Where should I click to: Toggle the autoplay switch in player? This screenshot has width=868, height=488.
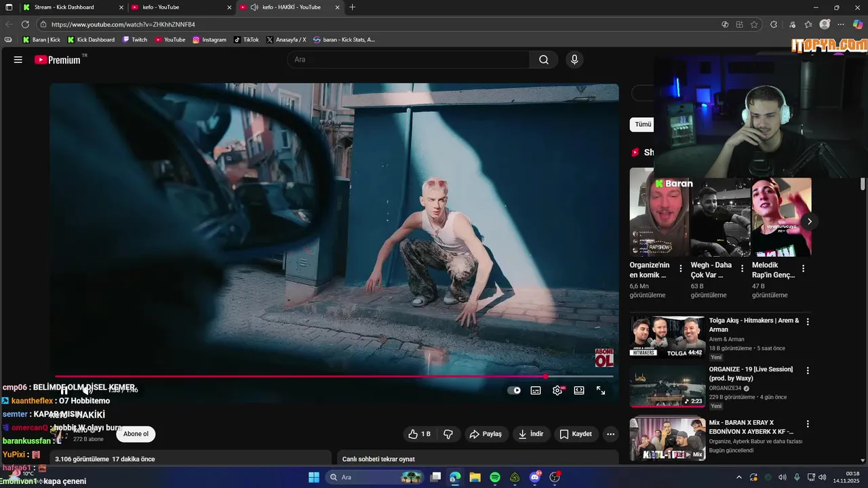click(x=515, y=390)
